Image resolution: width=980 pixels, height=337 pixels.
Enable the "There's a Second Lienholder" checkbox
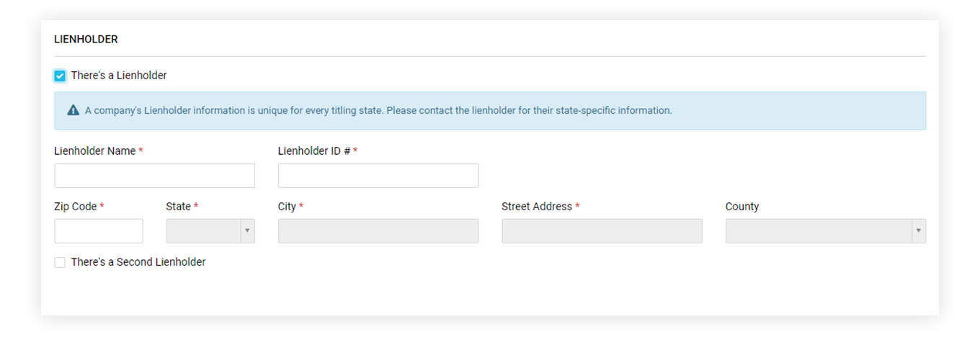(60, 263)
